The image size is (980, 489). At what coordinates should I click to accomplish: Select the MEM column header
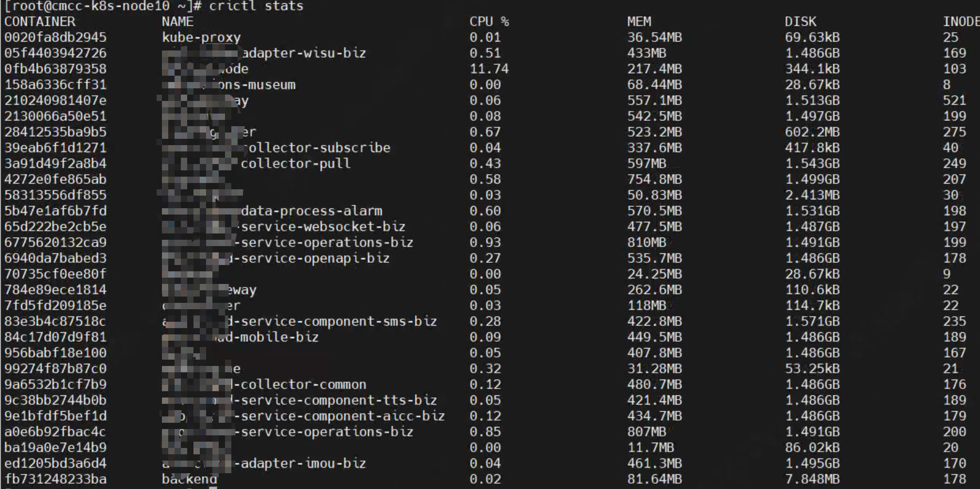(x=639, y=22)
